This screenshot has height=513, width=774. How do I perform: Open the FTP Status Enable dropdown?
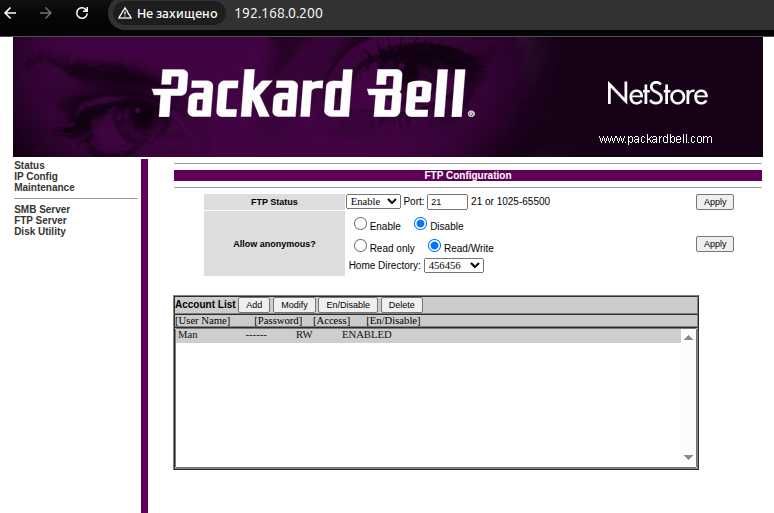pos(373,201)
